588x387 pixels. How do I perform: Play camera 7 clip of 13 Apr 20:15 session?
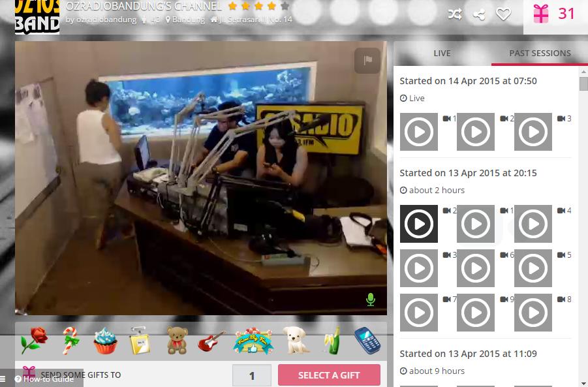tap(419, 313)
